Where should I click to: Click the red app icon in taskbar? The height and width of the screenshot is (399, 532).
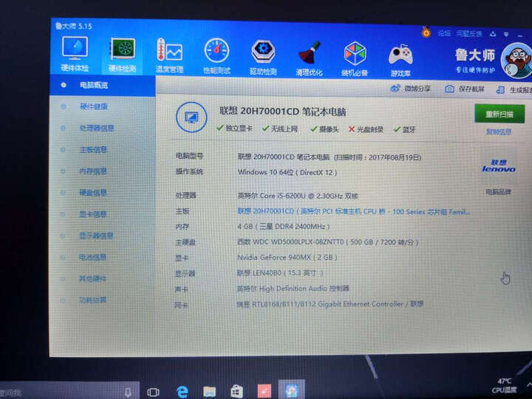[264, 391]
